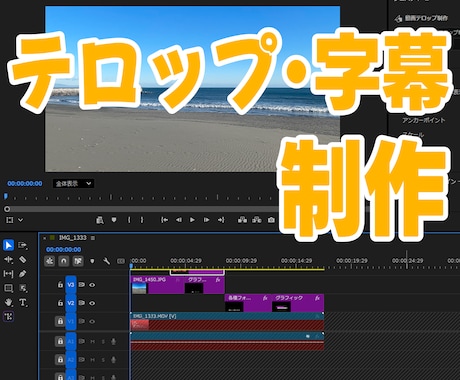
Task: Unlock the A2 track lock
Action: click(60, 360)
